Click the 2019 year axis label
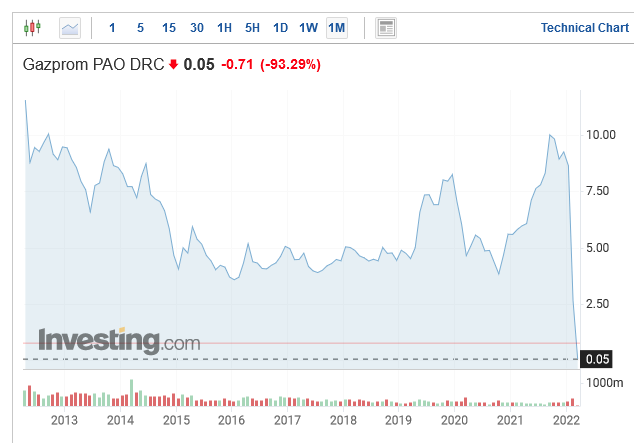 398,420
